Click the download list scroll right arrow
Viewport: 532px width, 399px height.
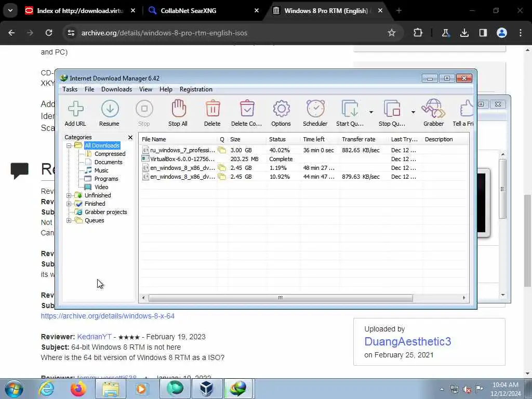coord(464,298)
